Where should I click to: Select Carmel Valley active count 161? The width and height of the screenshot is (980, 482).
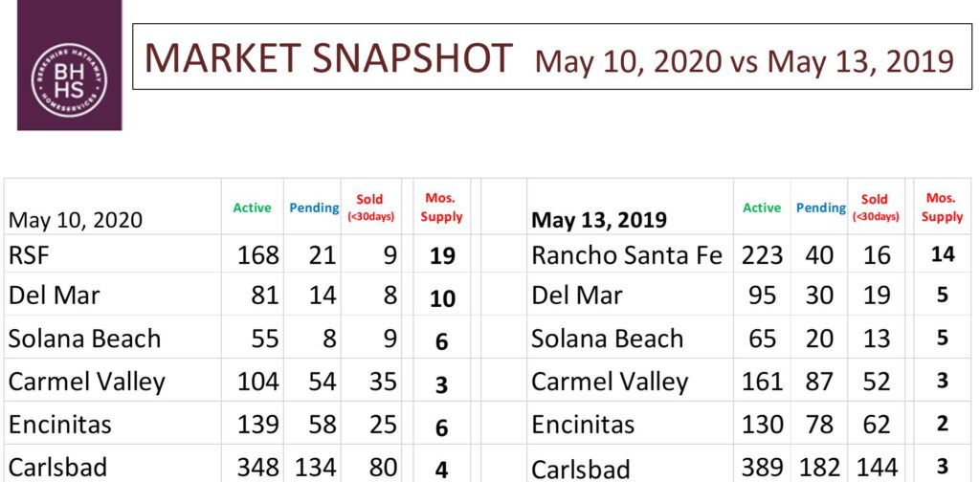(x=763, y=382)
